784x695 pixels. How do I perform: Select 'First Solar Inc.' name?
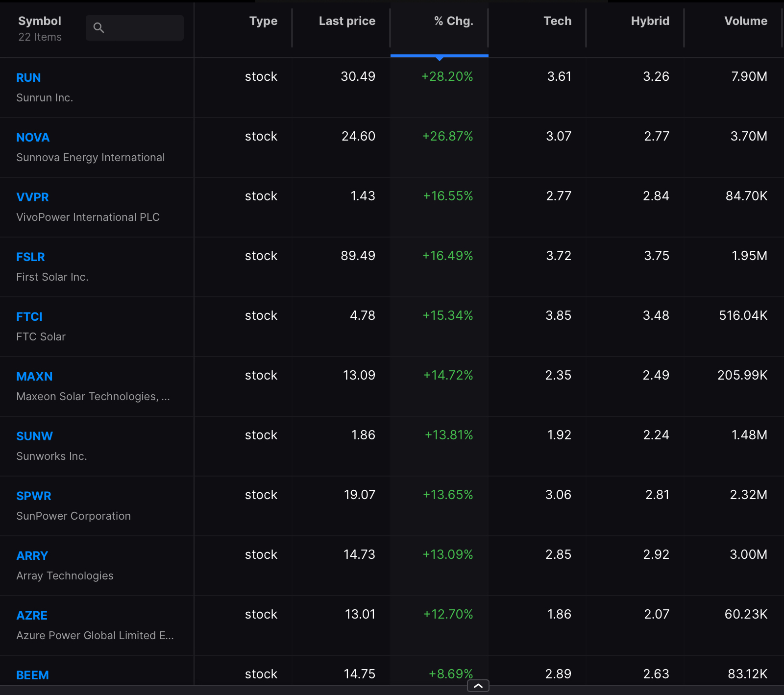pyautogui.click(x=52, y=277)
